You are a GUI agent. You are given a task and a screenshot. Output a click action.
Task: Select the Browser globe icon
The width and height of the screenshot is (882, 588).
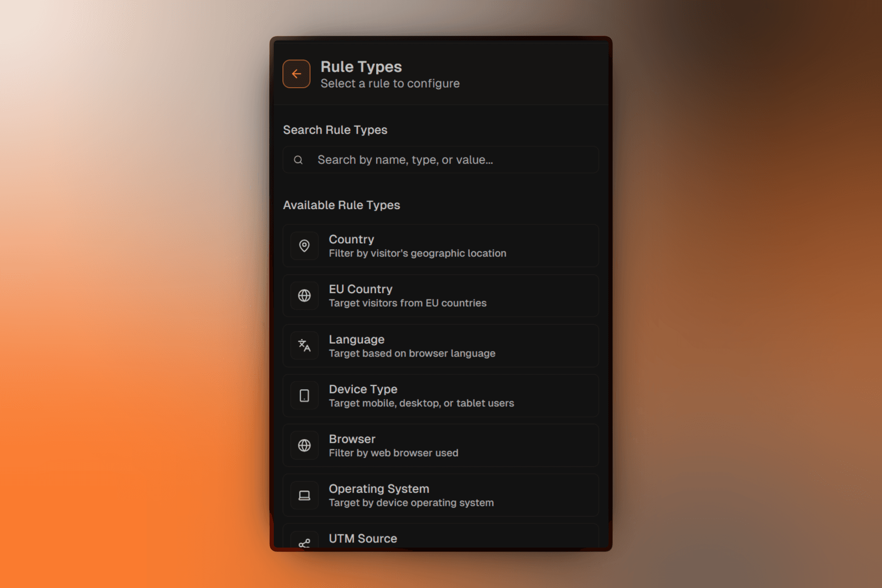click(x=304, y=445)
